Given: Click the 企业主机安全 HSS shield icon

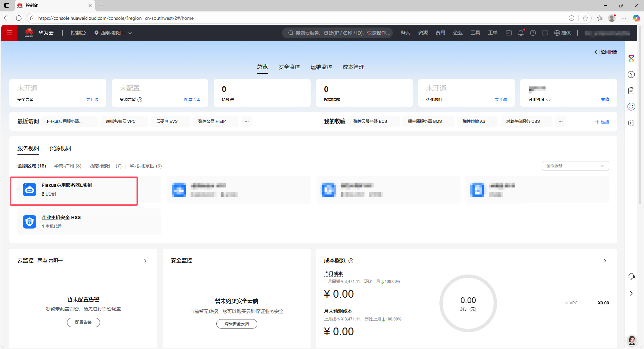Looking at the screenshot, I should [x=30, y=221].
